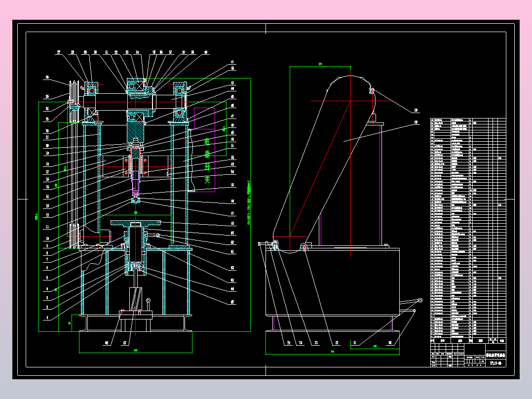532x399 pixels.
Task: Click the drawing title text in title block
Action: 496,355
